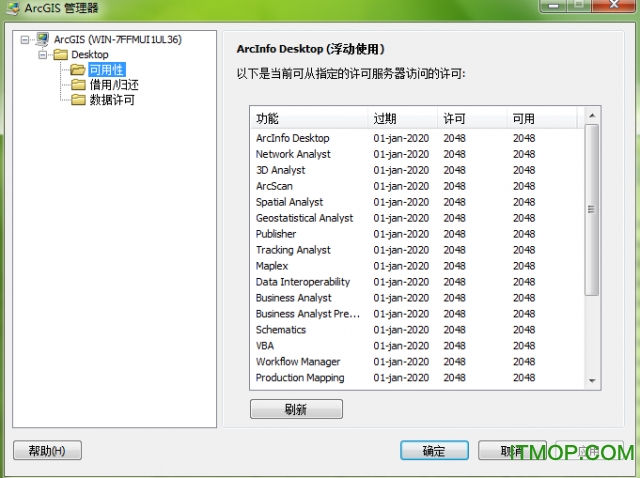Click the Desktop folder icon

click(60, 54)
